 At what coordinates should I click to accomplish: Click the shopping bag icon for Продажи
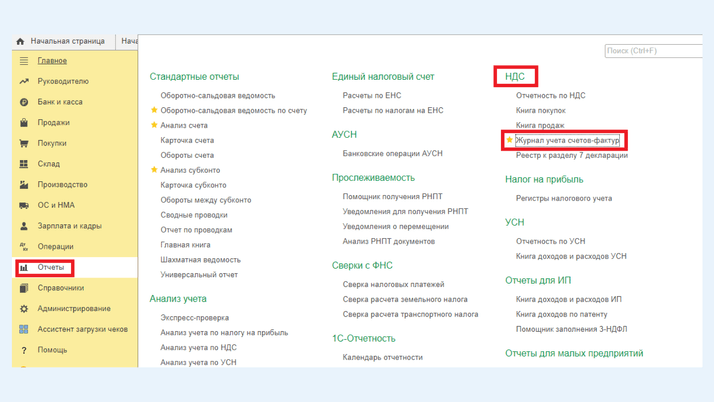tap(24, 122)
